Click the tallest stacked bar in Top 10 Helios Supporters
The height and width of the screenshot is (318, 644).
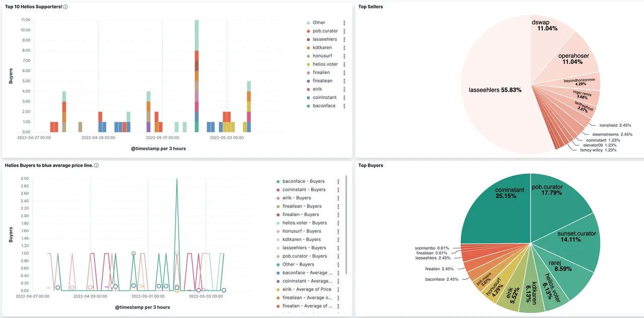pyautogui.click(x=197, y=76)
